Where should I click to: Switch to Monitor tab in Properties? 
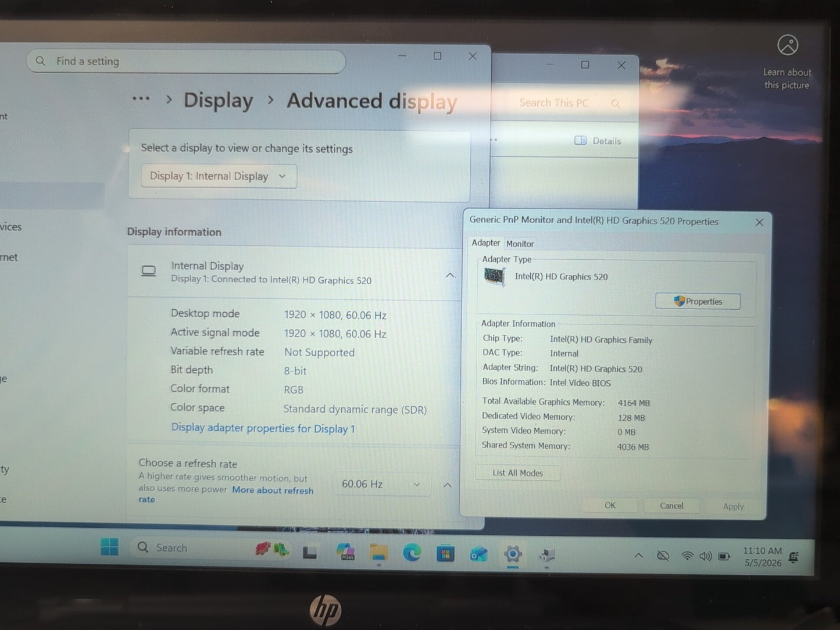520,244
